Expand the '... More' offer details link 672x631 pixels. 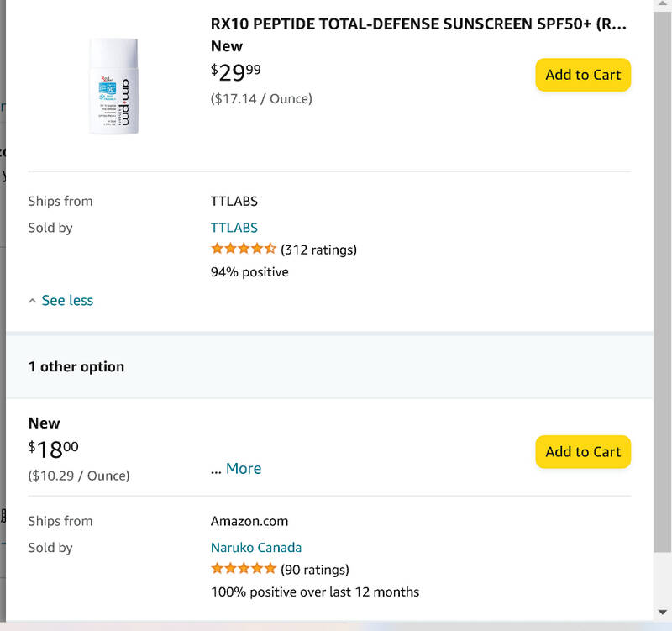(x=236, y=469)
